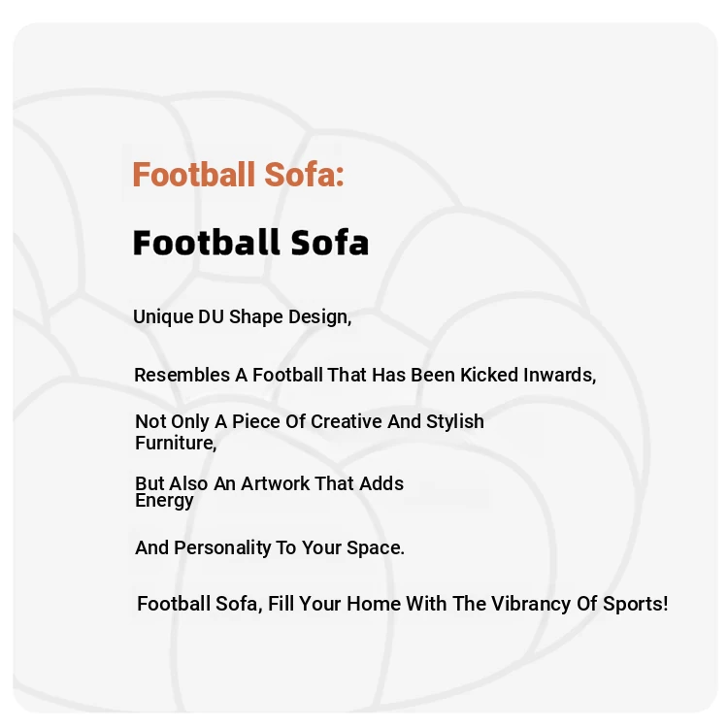Click the word 'Inwards,' in description
Image resolution: width=728 pixels, height=728 pixels.
(560, 375)
